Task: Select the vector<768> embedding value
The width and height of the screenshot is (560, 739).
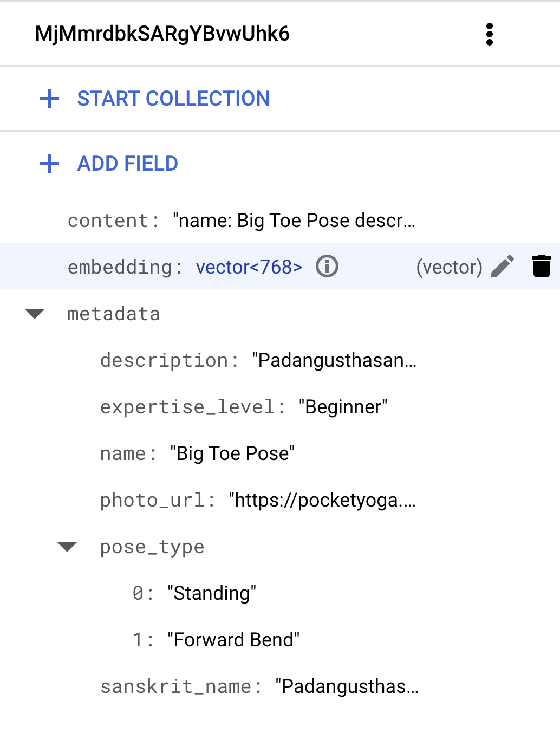Action: (x=249, y=267)
